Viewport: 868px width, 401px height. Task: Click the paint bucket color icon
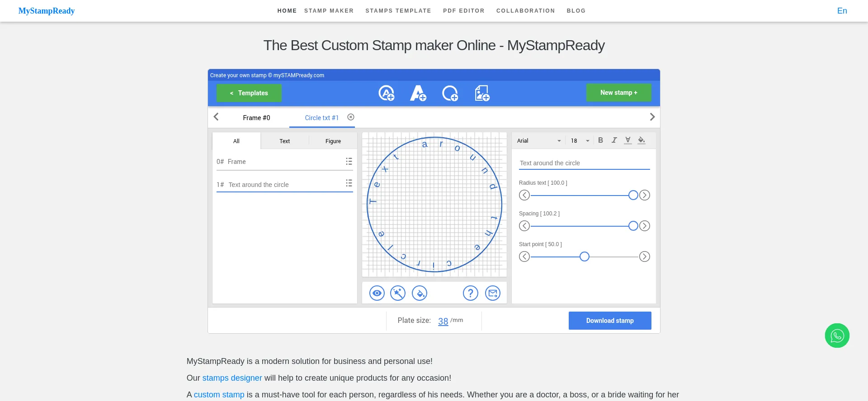(420, 293)
